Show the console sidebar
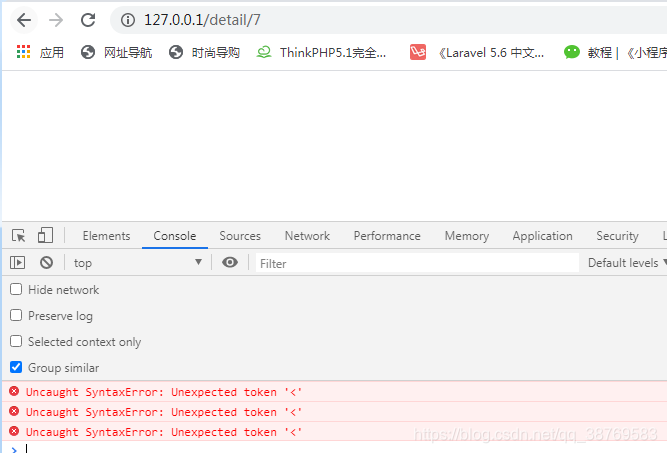 click(x=17, y=262)
